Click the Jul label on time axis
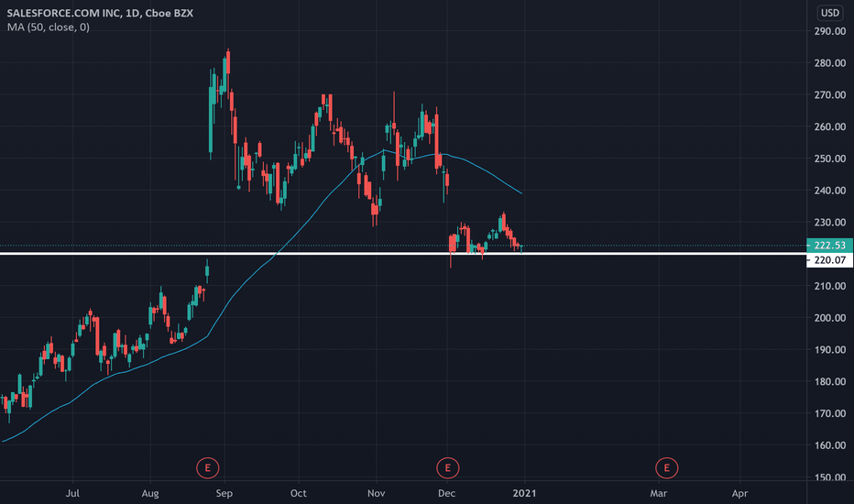 [x=72, y=493]
